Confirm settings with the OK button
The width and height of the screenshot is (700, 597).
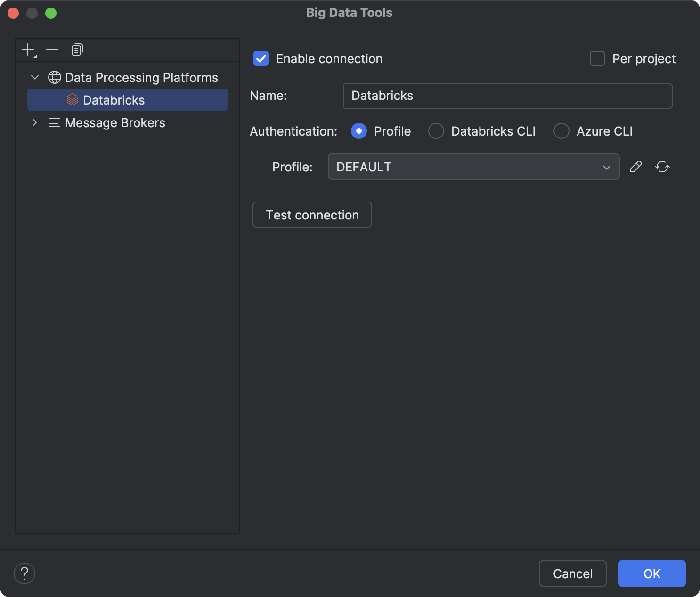pos(651,573)
